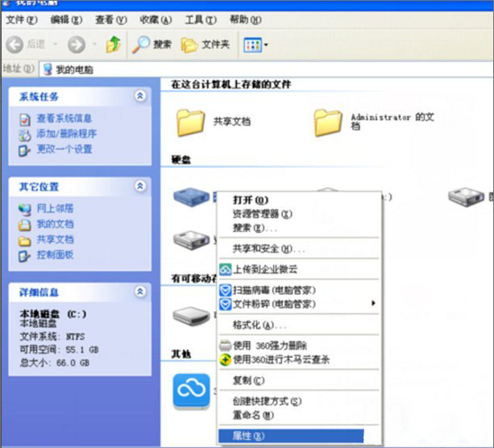Choose 共享和安全(H)... in context menu

coord(299,249)
